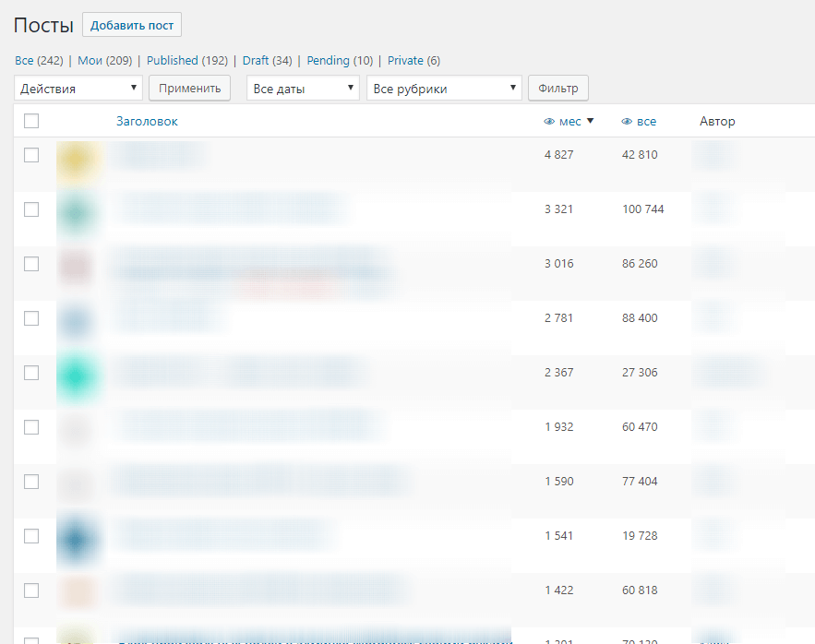Viewport: 815px width, 644px height.
Task: Show Draft (34) posts
Action: (267, 61)
